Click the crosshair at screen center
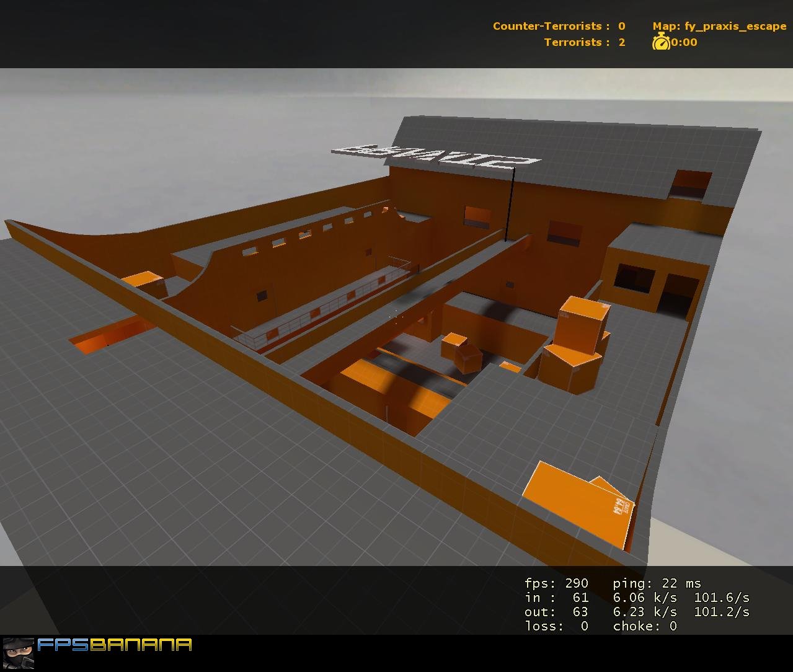Viewport: 793px width, 672px height. coord(396,317)
